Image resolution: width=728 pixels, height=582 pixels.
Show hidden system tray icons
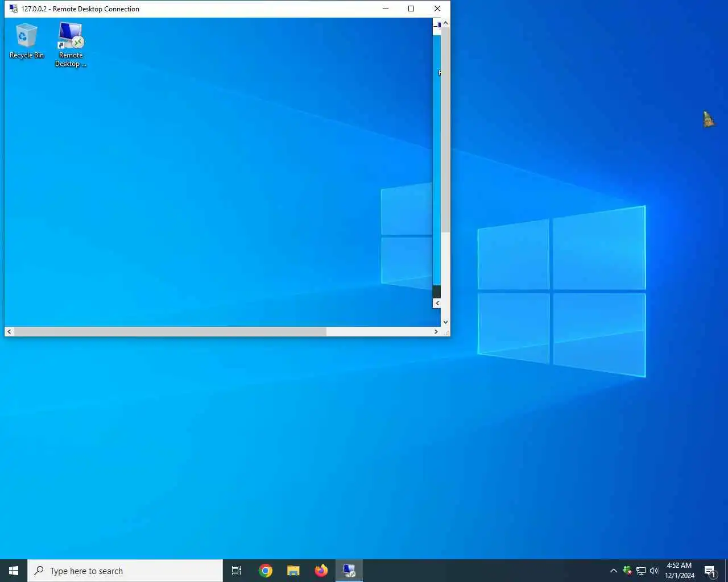point(613,571)
